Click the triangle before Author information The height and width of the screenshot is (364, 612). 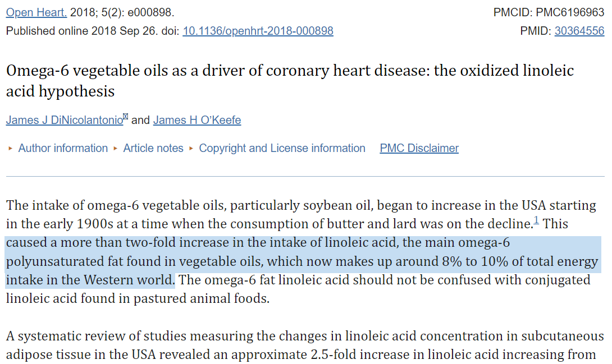11,149
